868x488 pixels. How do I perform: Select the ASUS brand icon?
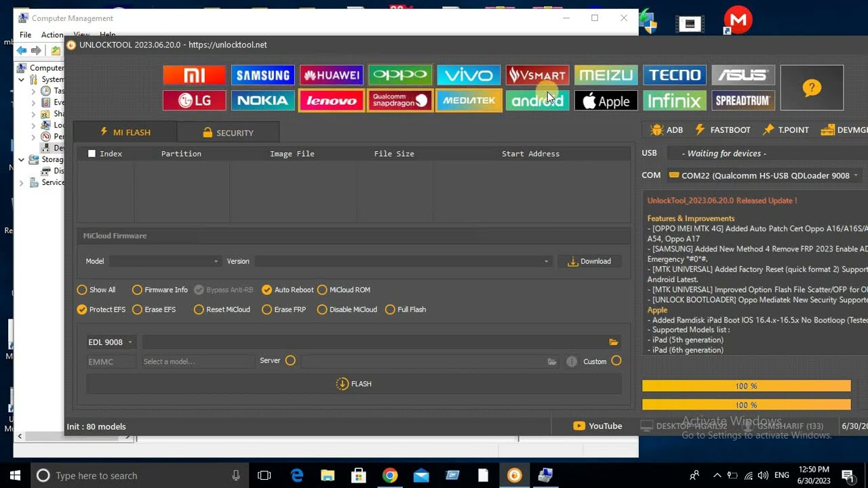click(743, 75)
